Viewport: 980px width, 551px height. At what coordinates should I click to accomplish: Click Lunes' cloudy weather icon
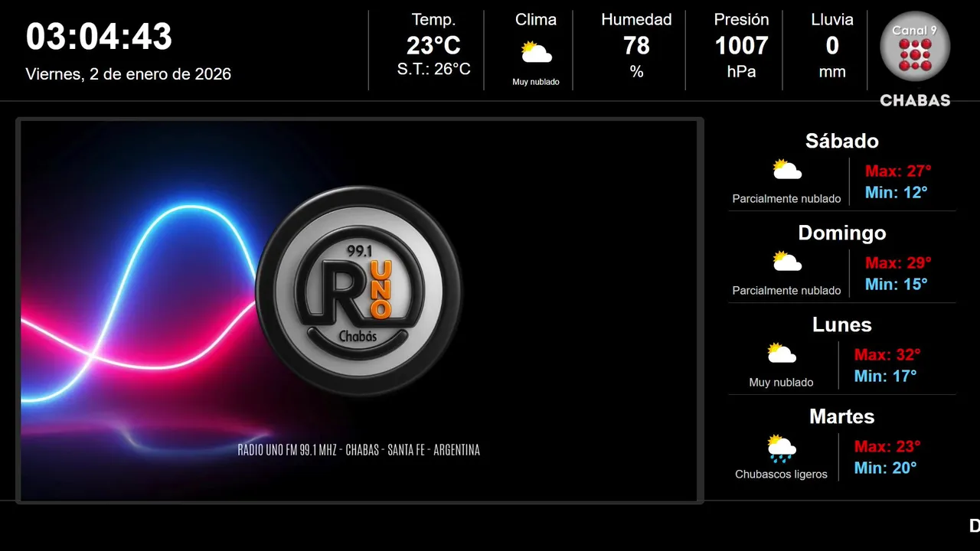[782, 353]
